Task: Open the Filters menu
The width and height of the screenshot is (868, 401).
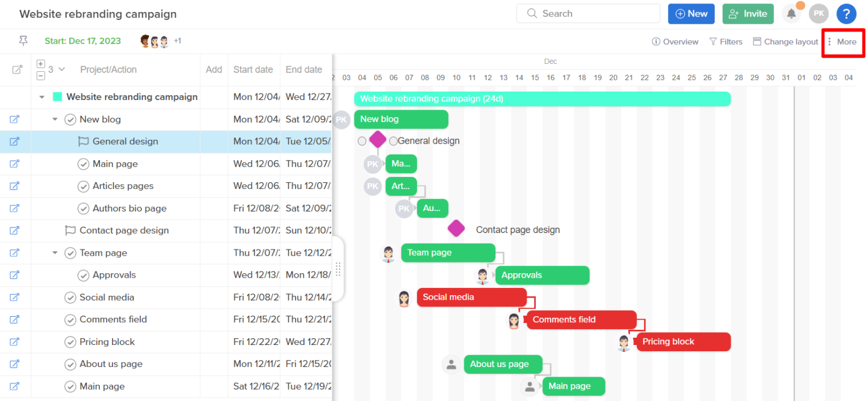Action: coord(726,41)
